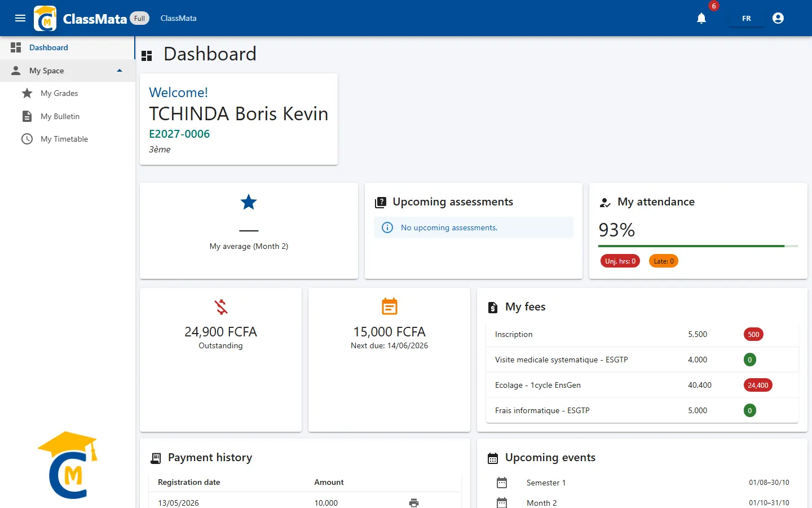Open the hamburger navigation menu
Viewport: 812px width, 508px height.
coord(20,18)
